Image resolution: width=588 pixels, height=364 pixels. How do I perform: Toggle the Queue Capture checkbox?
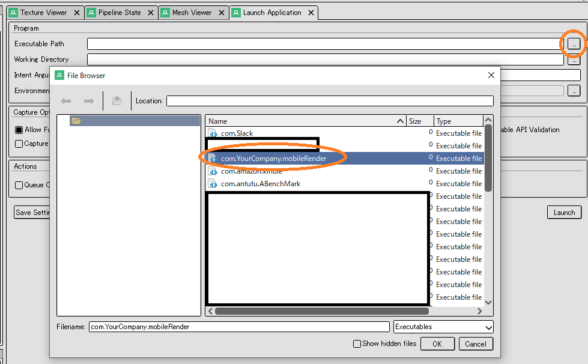19,185
